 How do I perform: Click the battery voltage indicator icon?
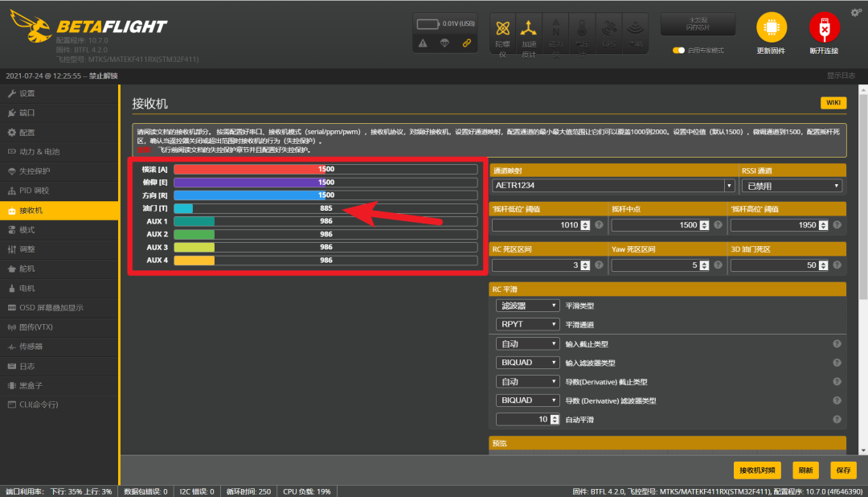[428, 24]
